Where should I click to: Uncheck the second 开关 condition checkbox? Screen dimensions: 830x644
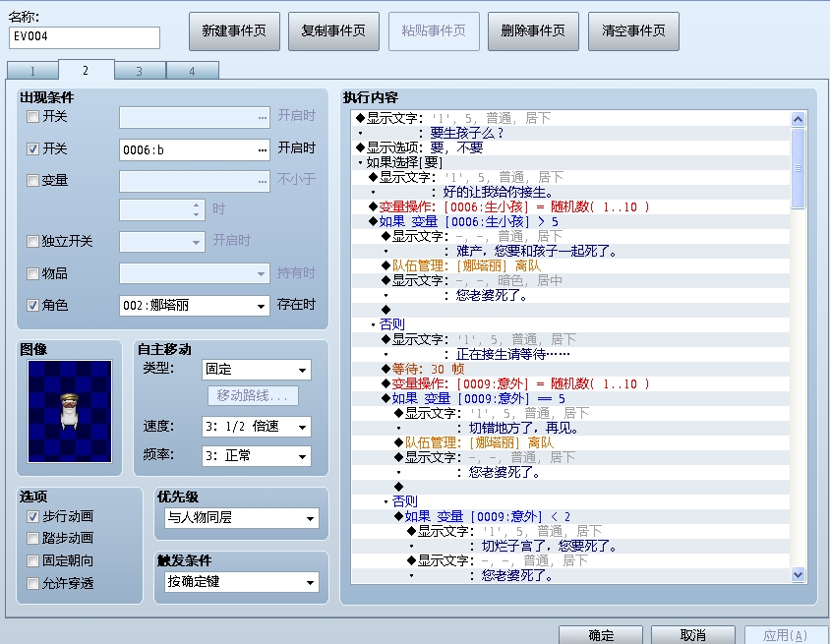point(32,149)
